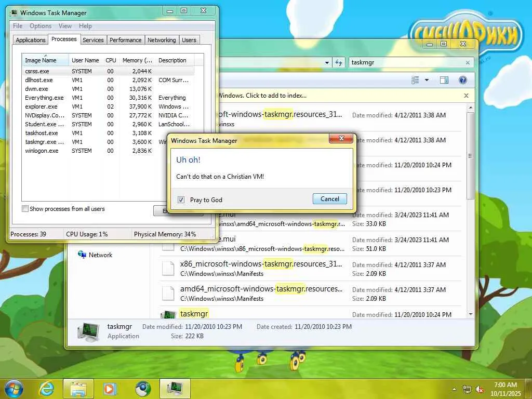Select the bottom taskmgr application result
Screen dimensions: 532x399
(310, 313)
